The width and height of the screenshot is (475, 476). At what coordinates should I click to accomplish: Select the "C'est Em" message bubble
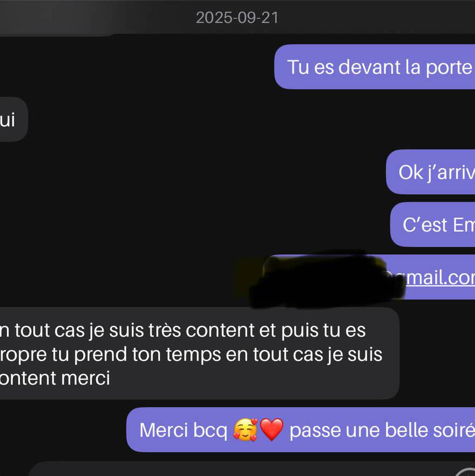pos(433,224)
